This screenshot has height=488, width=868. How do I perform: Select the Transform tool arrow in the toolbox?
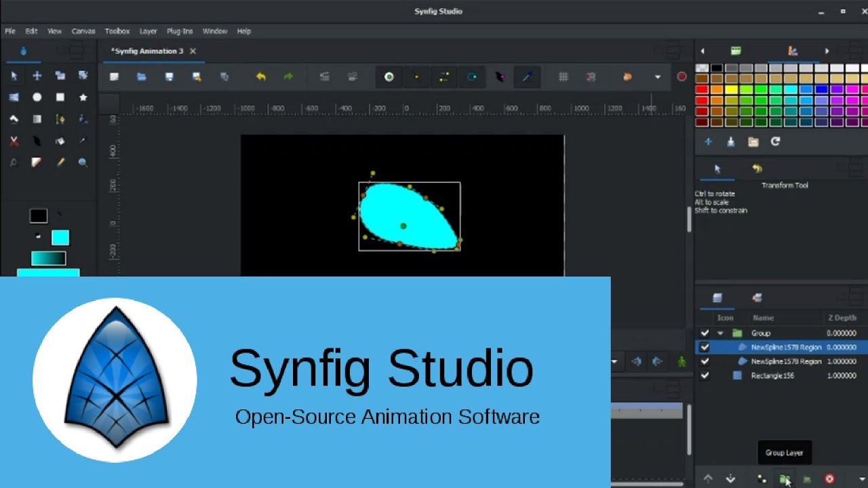[14, 76]
